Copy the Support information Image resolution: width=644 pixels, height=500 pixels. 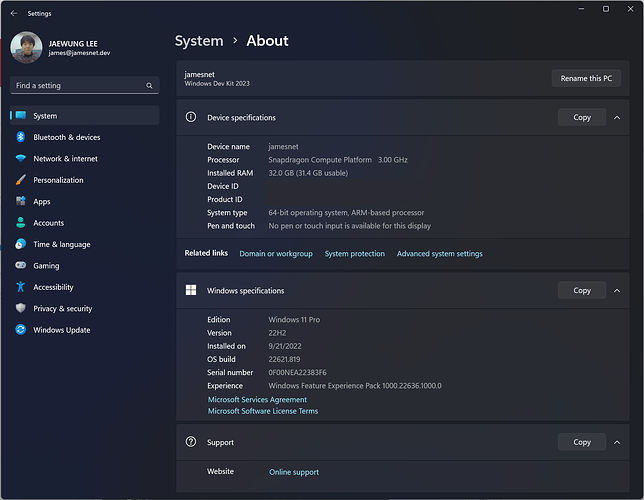coord(582,442)
